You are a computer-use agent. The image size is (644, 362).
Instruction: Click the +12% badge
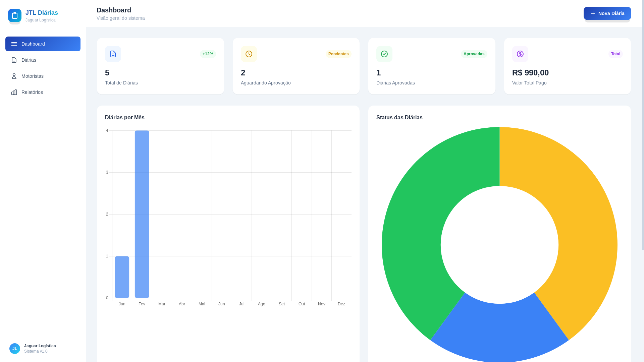(x=208, y=54)
